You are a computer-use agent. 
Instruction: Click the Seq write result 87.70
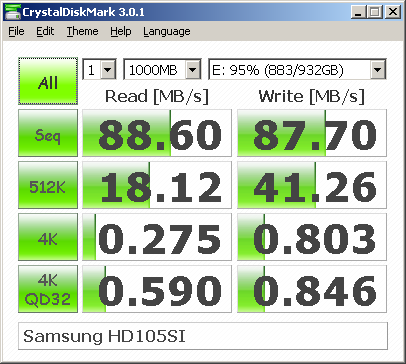click(312, 133)
